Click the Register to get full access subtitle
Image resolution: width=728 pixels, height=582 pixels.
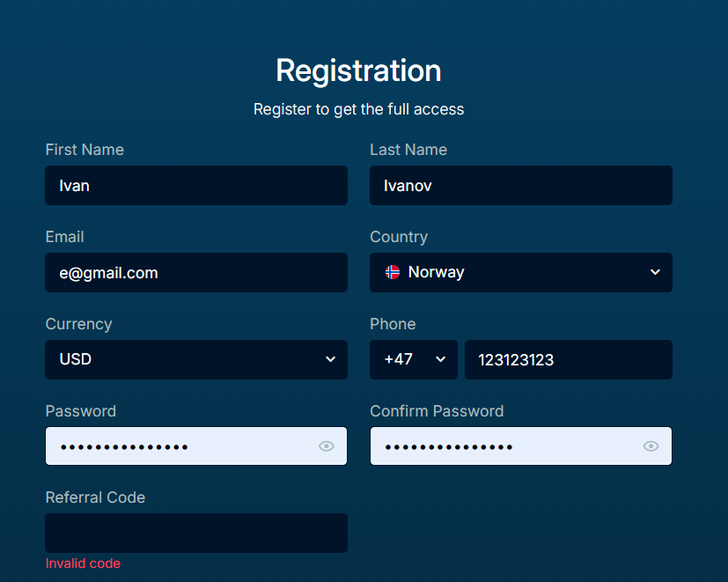point(358,109)
